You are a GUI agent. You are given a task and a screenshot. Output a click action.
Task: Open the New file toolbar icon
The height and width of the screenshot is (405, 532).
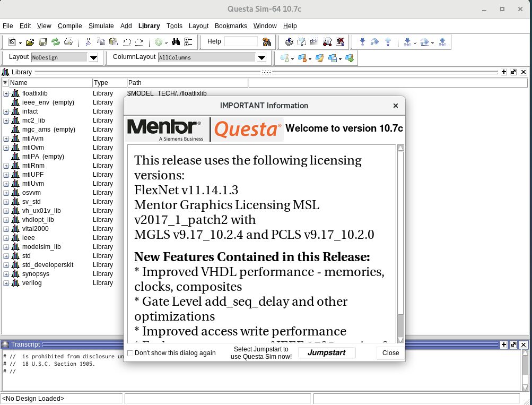pos(12,42)
